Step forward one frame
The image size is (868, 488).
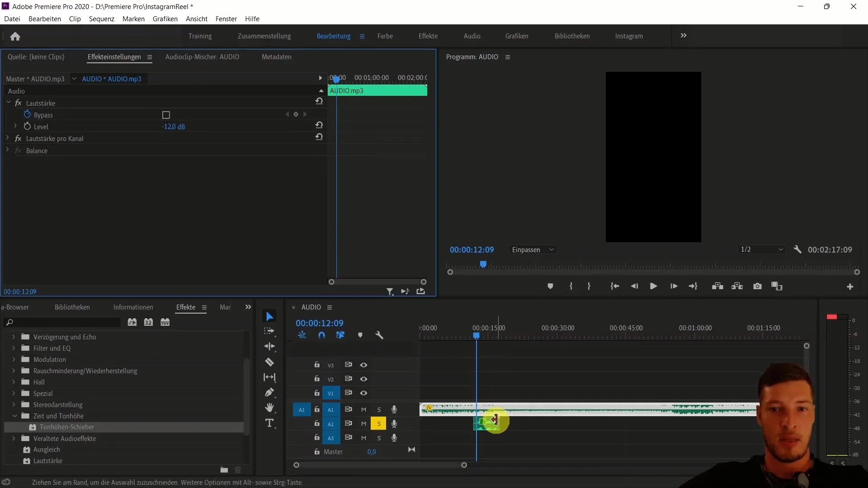(674, 286)
